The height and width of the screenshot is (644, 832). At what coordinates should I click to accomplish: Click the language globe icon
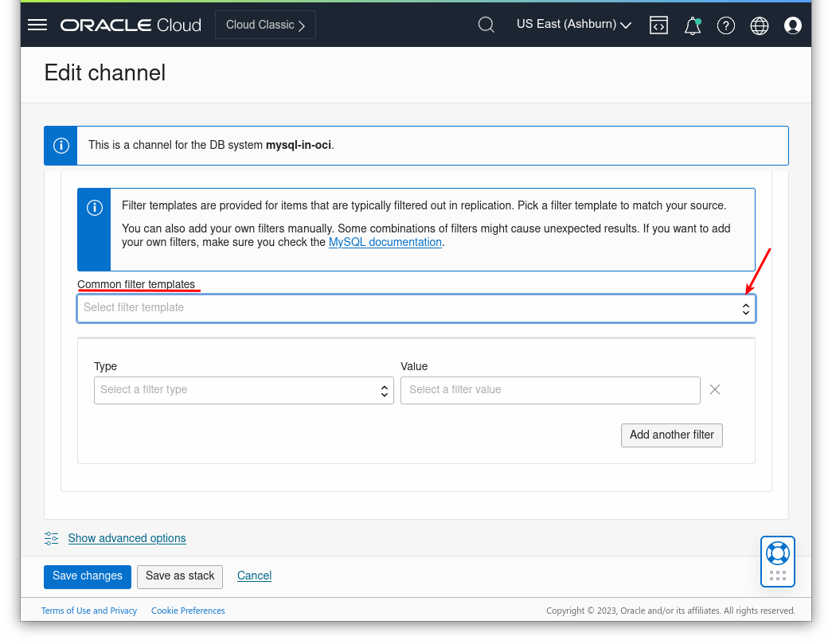coord(760,25)
